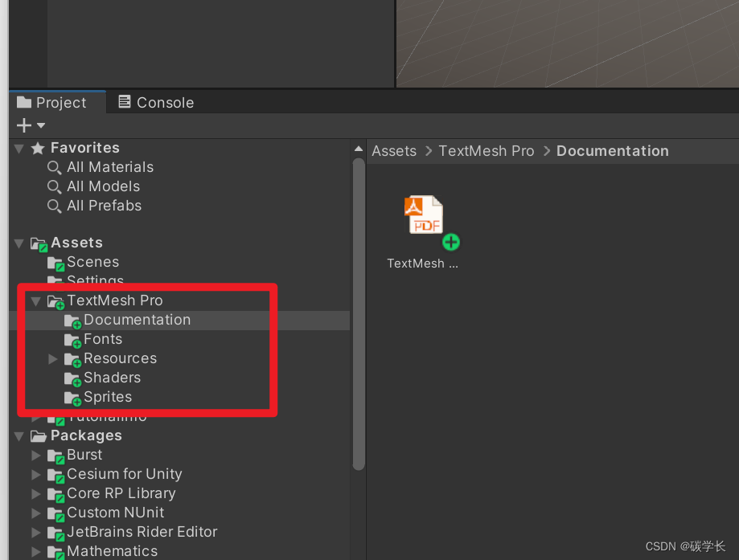739x560 pixels.
Task: Click the Documentation folder icon in tree
Action: pyautogui.click(x=72, y=321)
